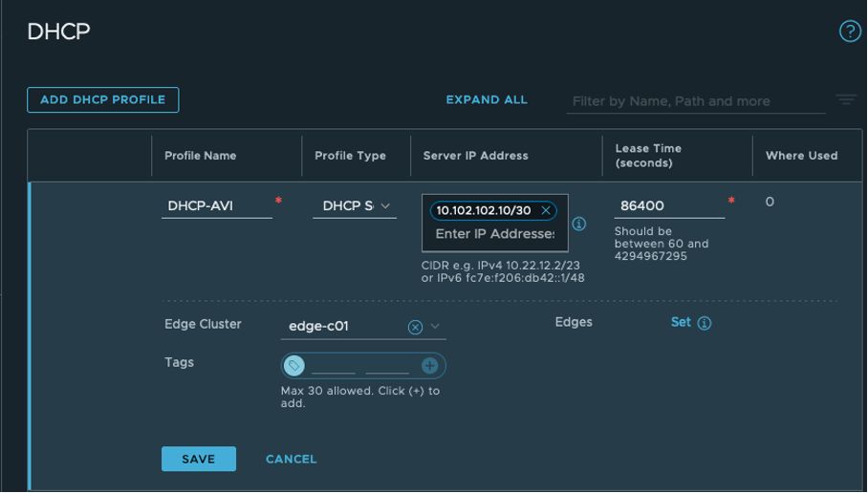This screenshot has width=868, height=493.
Task: Click ADD DHCP PROFILE button
Action: click(x=103, y=100)
